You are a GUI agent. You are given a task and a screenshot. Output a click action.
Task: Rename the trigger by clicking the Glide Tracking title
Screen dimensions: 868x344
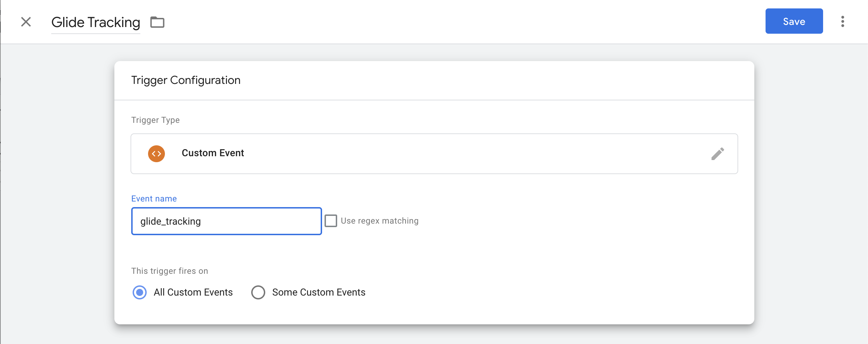click(95, 22)
